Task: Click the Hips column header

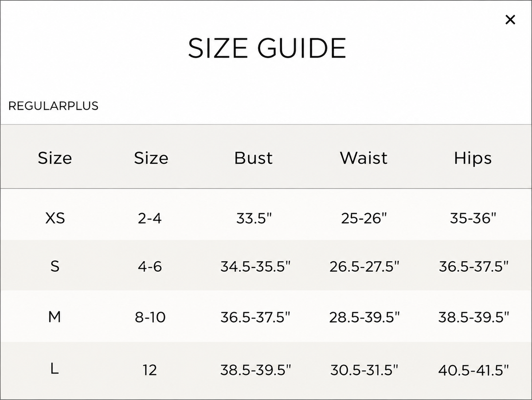Action: click(x=473, y=158)
